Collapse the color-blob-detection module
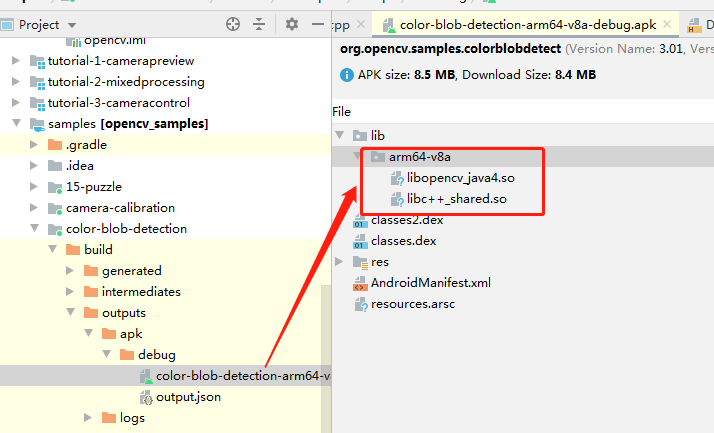 [35, 228]
